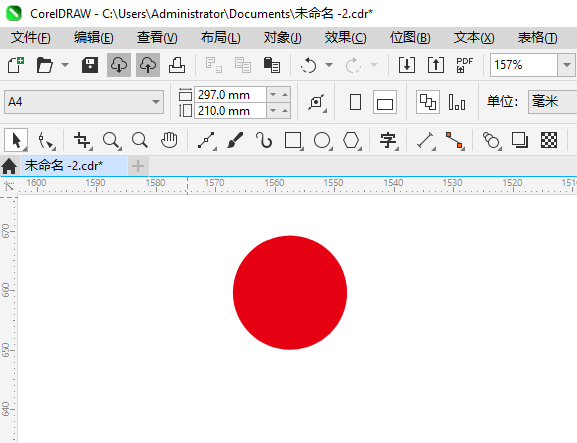Select the Blend effects tool
The width and height of the screenshot is (577, 443).
click(x=492, y=140)
